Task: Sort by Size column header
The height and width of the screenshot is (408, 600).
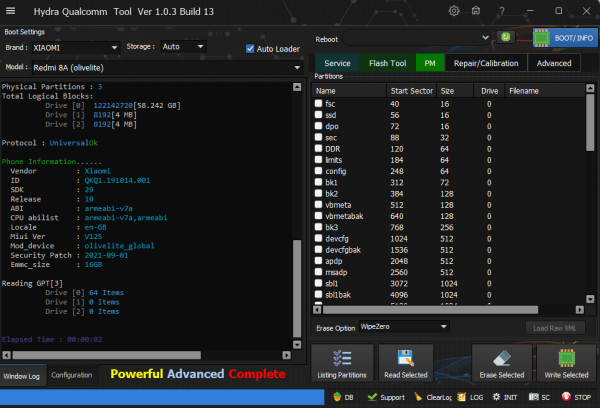Action: pos(455,91)
